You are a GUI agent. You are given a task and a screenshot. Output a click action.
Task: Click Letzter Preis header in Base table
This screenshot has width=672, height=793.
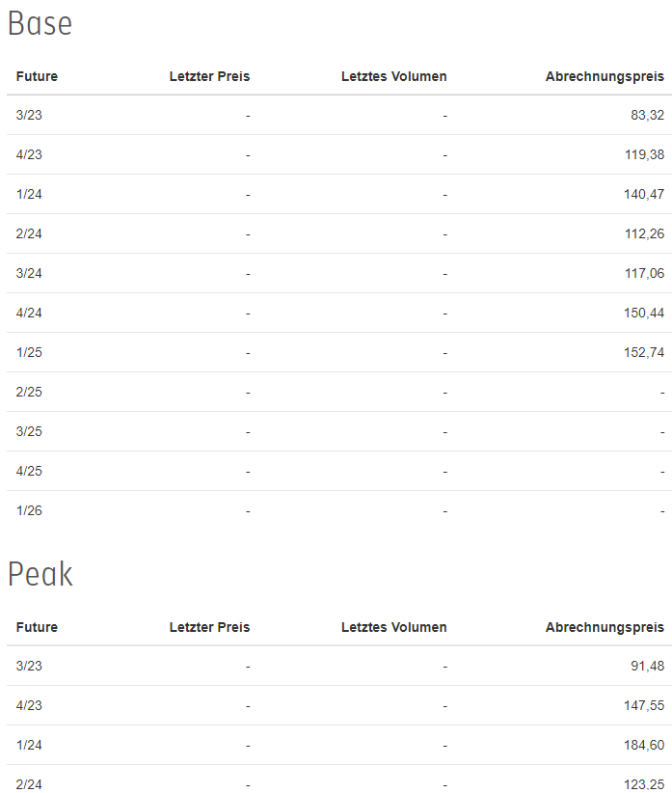[209, 76]
